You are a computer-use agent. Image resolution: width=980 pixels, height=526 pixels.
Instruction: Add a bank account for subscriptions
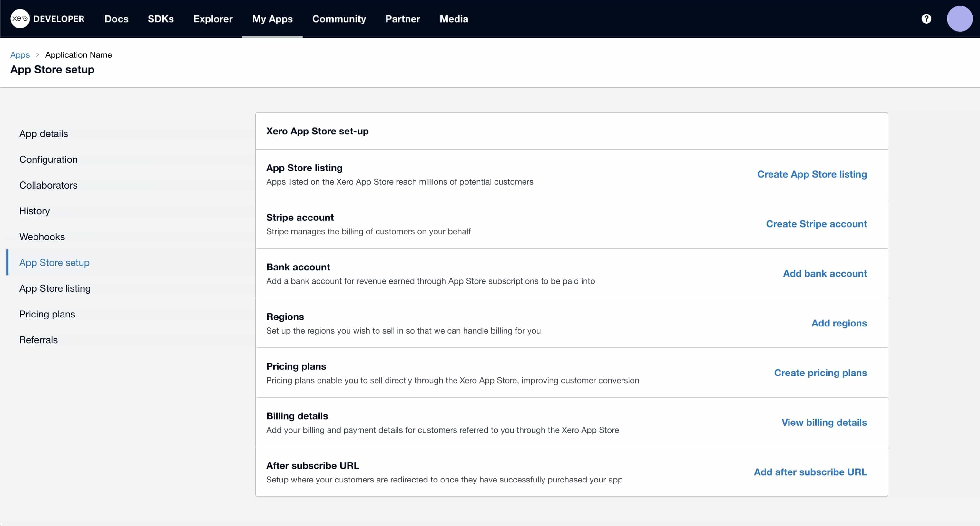point(825,273)
